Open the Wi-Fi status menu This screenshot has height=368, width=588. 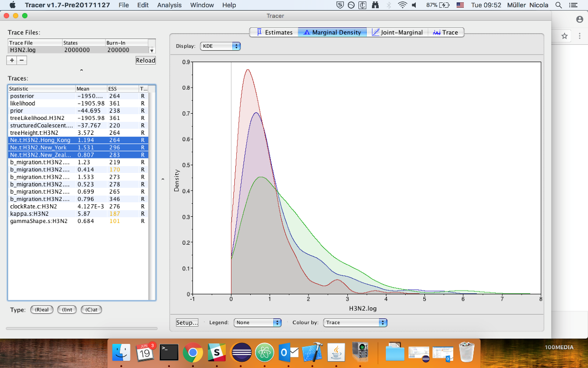click(x=402, y=5)
